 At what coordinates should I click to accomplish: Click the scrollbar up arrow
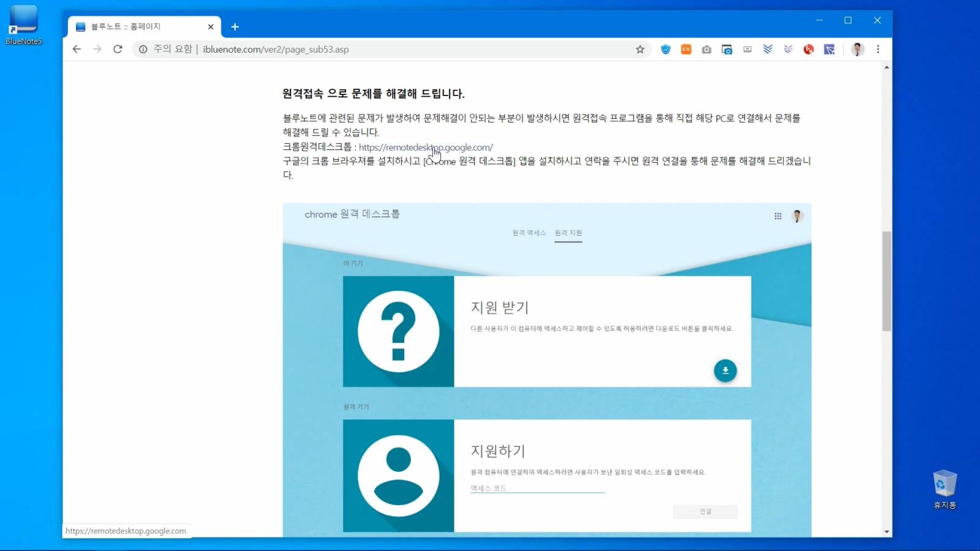[887, 67]
